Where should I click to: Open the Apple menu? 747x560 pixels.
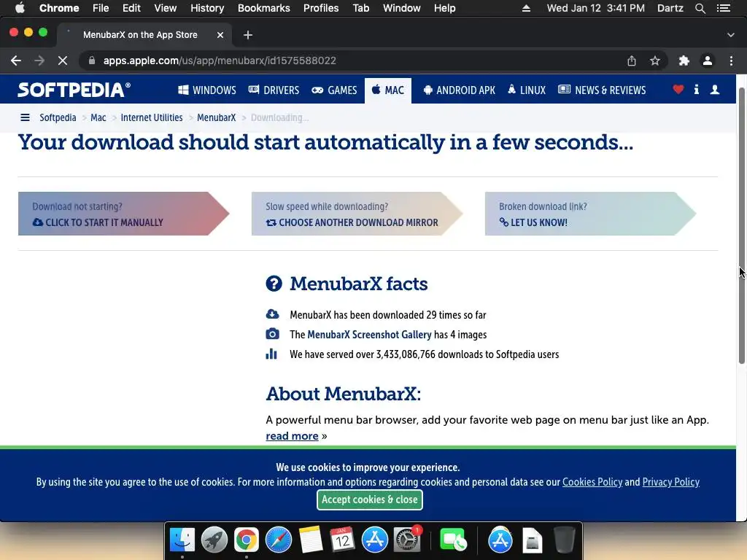pyautogui.click(x=20, y=8)
